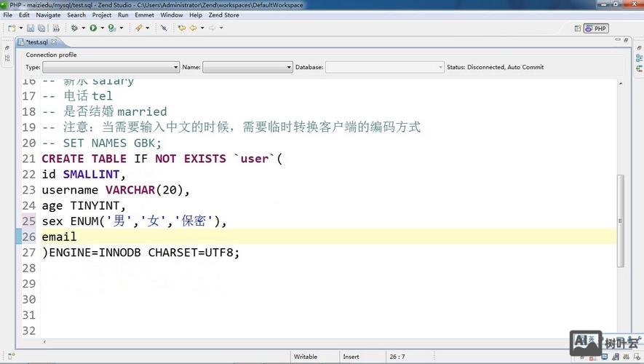Click the Save All toolbar icon
Image resolution: width=644 pixels, height=364 pixels.
(x=41, y=28)
